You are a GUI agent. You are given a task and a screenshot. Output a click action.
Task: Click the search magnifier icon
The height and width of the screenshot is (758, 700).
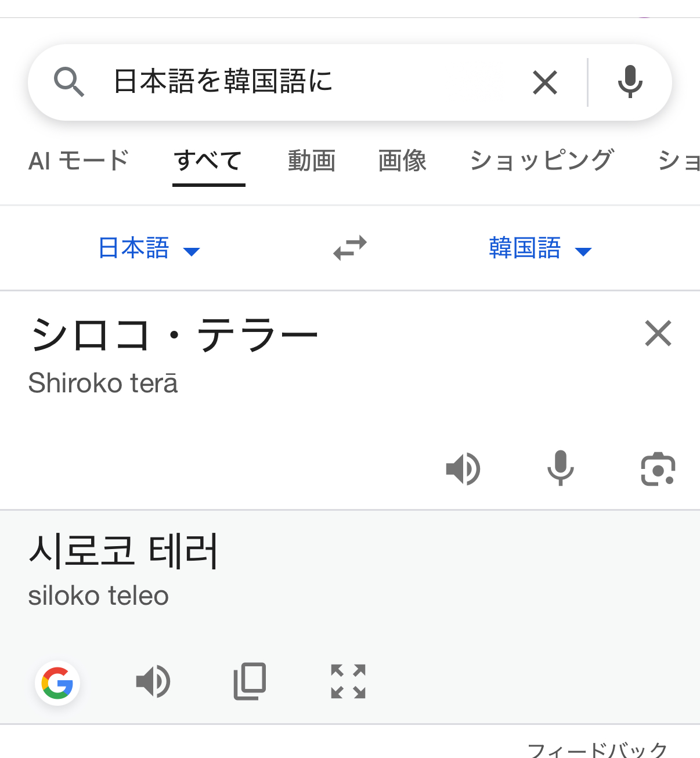(x=69, y=82)
